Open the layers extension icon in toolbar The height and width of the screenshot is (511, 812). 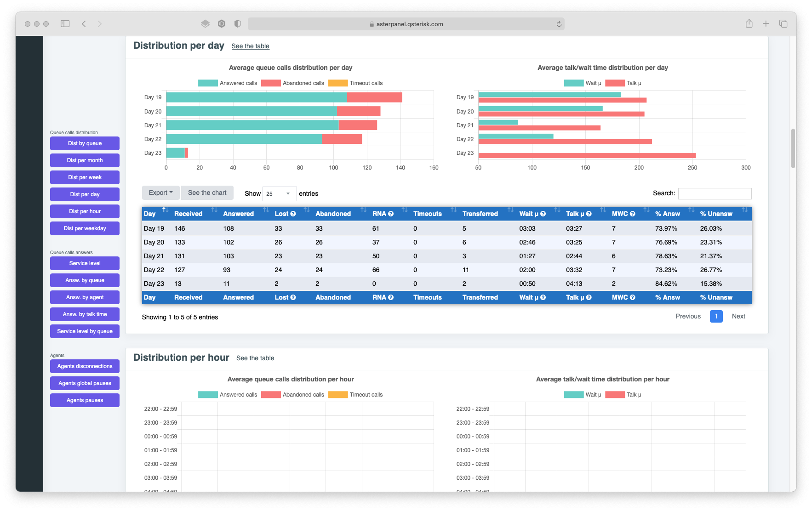click(205, 24)
